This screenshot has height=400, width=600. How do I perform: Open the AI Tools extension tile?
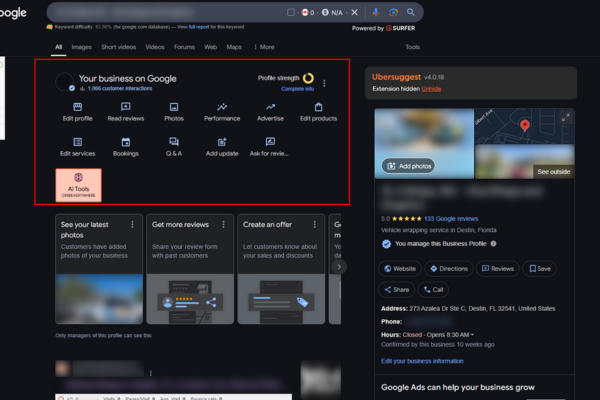click(x=78, y=185)
